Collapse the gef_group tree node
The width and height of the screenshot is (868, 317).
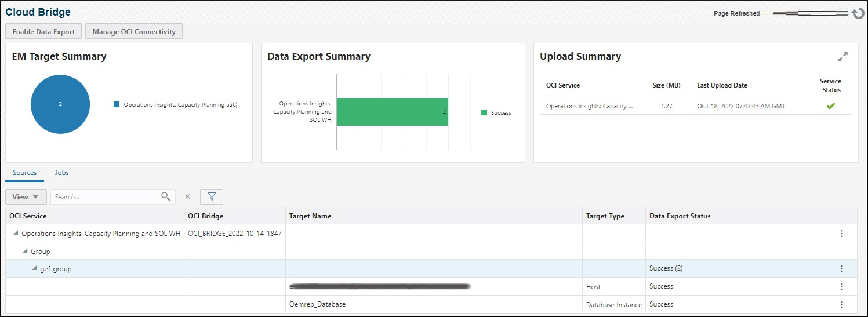point(34,269)
